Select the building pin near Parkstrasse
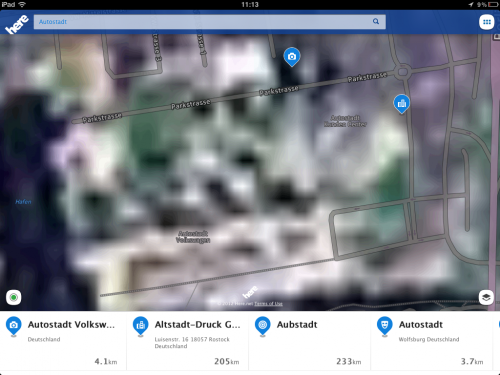The height and width of the screenshot is (375, 500). coord(402,104)
